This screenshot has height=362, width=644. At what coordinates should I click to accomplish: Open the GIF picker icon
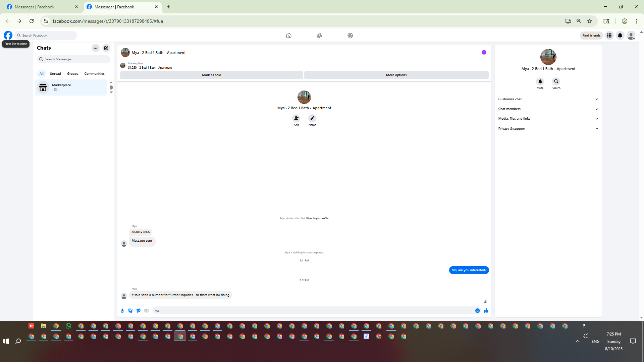tap(147, 311)
